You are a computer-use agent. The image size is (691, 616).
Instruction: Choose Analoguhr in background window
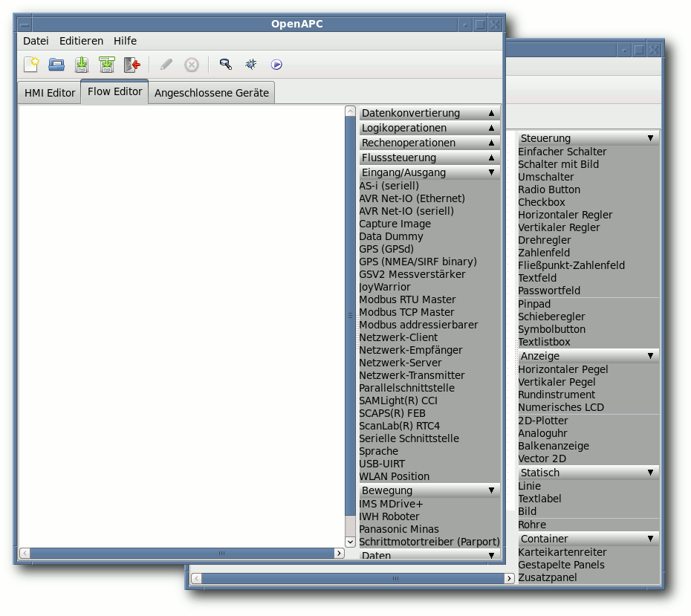(542, 434)
